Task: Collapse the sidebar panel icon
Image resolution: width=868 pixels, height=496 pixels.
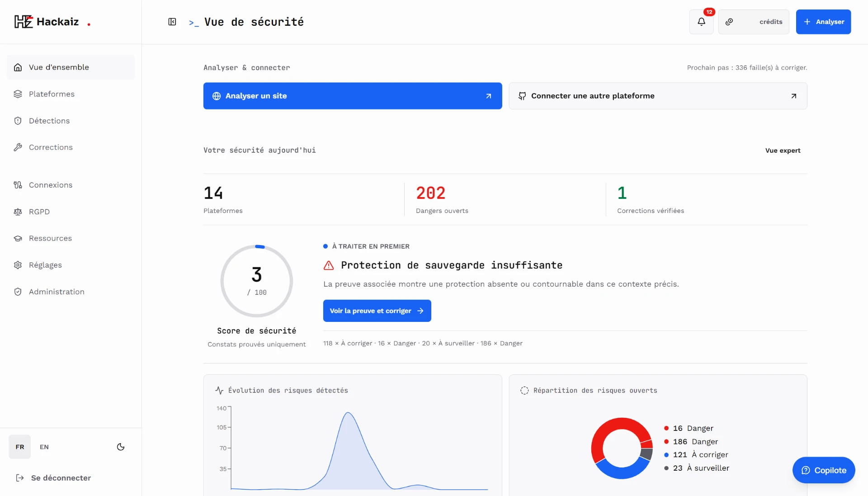Action: [172, 22]
